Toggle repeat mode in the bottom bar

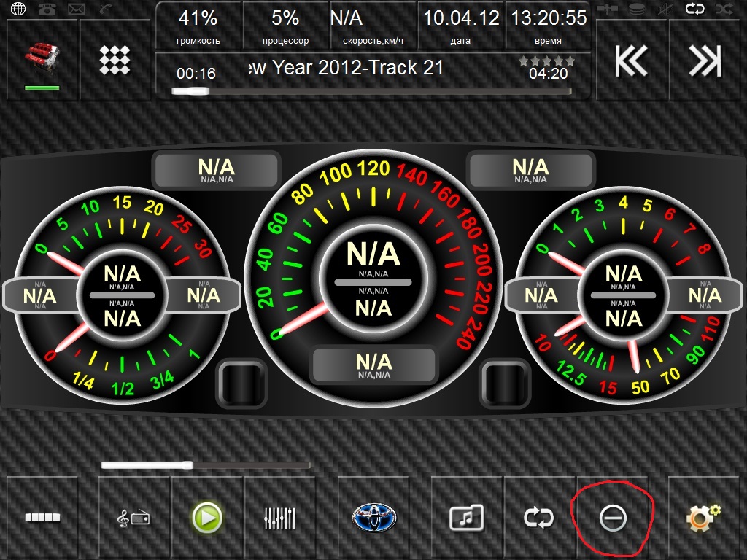point(539,518)
